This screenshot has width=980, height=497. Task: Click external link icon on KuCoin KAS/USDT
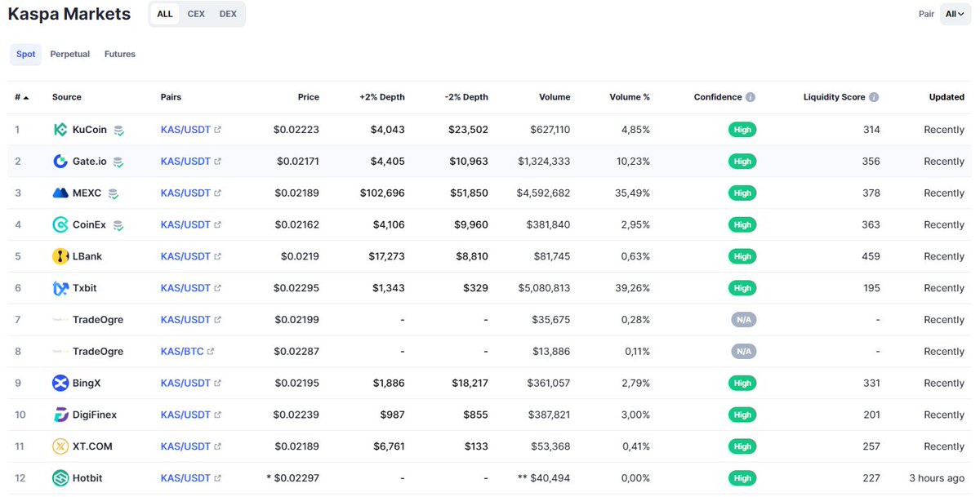pos(217,130)
